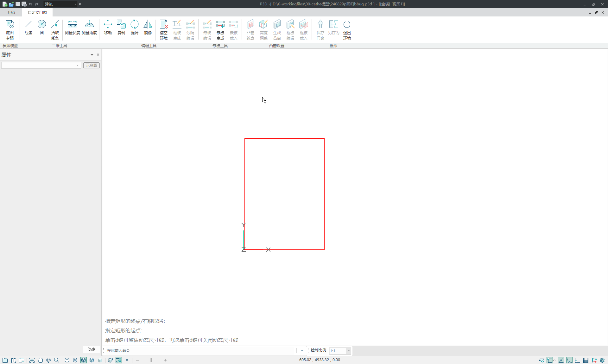Select the pan hand tool in status bar
This screenshot has height=364, width=608.
[x=40, y=360]
